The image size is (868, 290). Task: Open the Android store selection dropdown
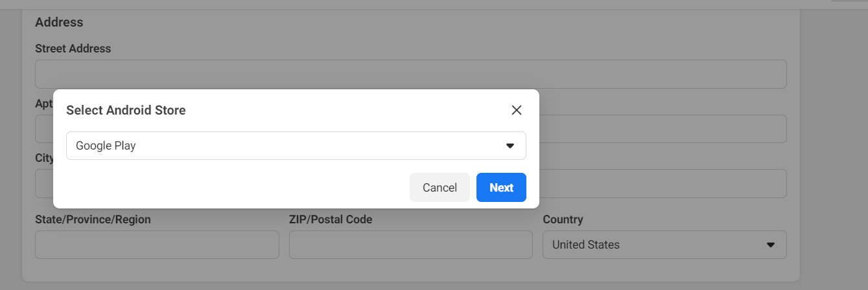[x=296, y=146]
